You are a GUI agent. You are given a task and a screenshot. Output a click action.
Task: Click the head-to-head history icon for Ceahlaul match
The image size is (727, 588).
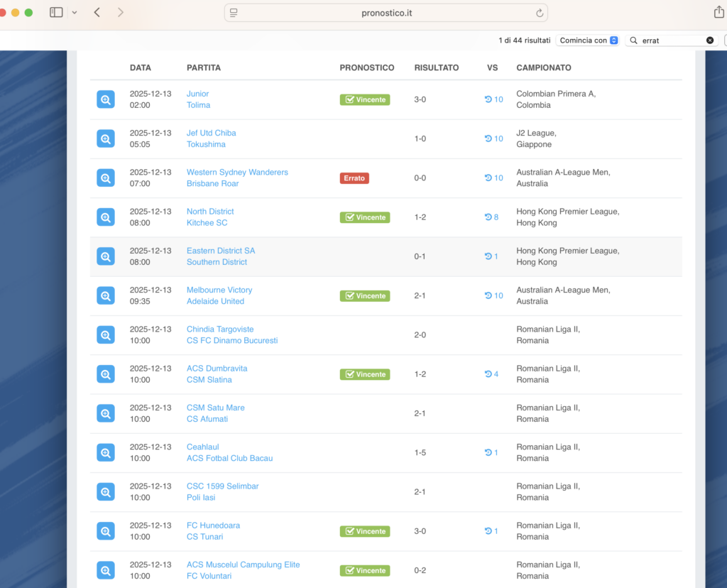489,452
